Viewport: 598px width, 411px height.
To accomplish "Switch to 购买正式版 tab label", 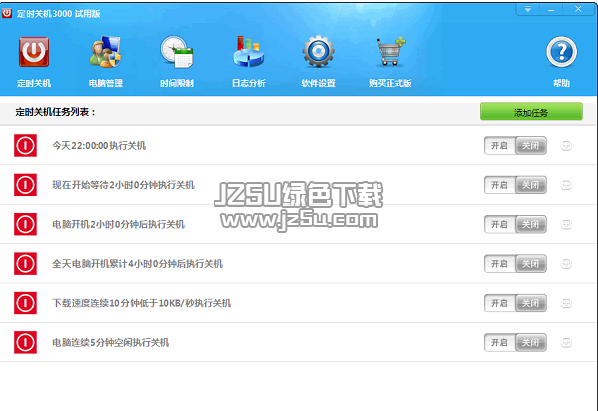I will [x=390, y=83].
